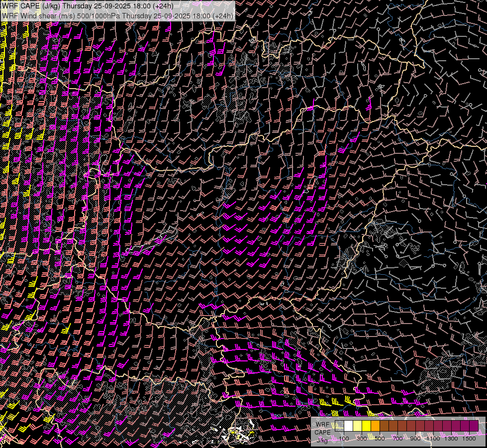
Task: Pick the bright yellow legend swatch
Action: 367,426
